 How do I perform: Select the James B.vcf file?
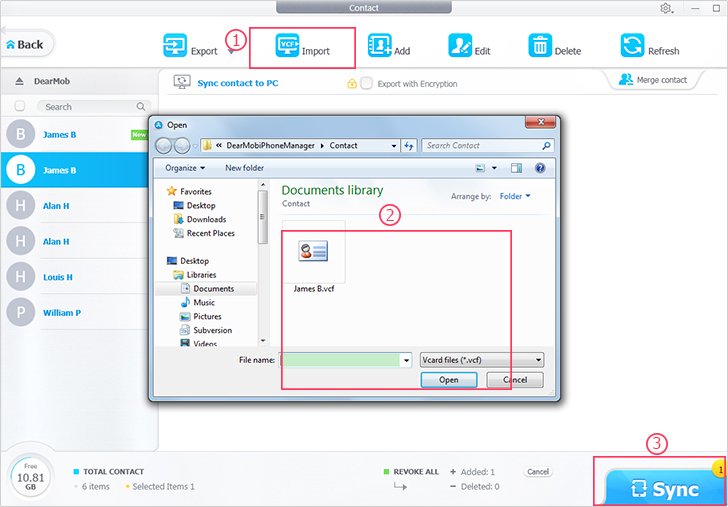tap(314, 257)
